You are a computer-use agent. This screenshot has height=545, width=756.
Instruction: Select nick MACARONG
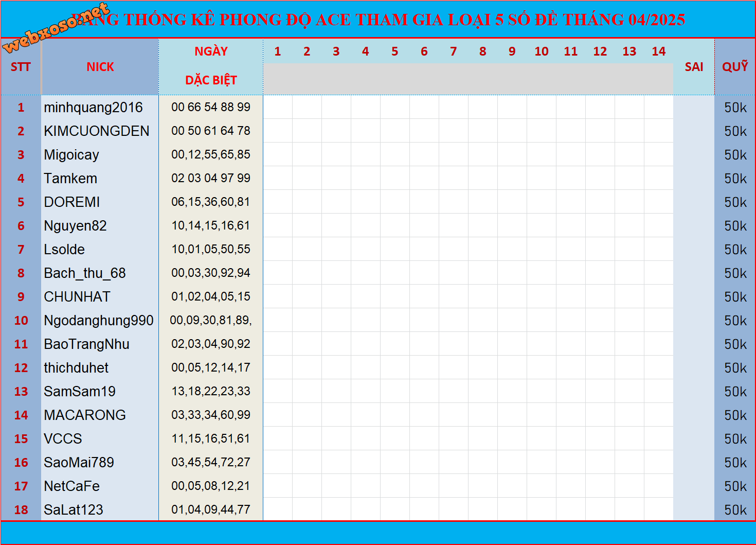pos(85,415)
